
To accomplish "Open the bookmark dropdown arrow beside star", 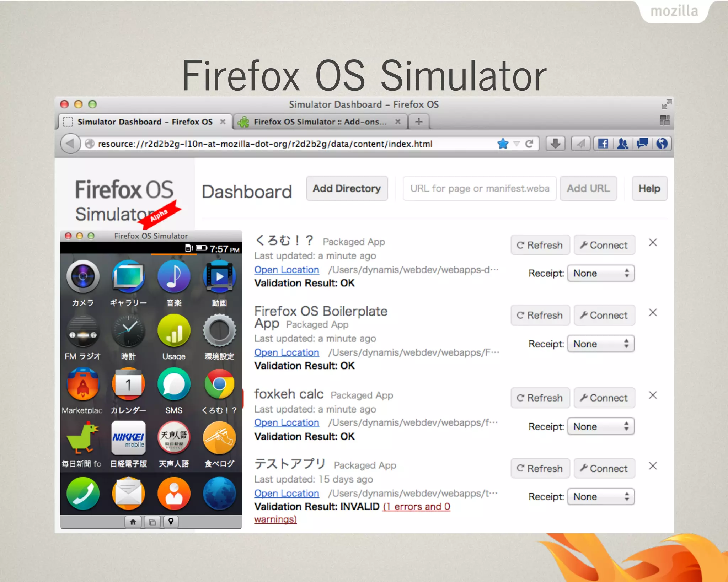I will (x=516, y=144).
